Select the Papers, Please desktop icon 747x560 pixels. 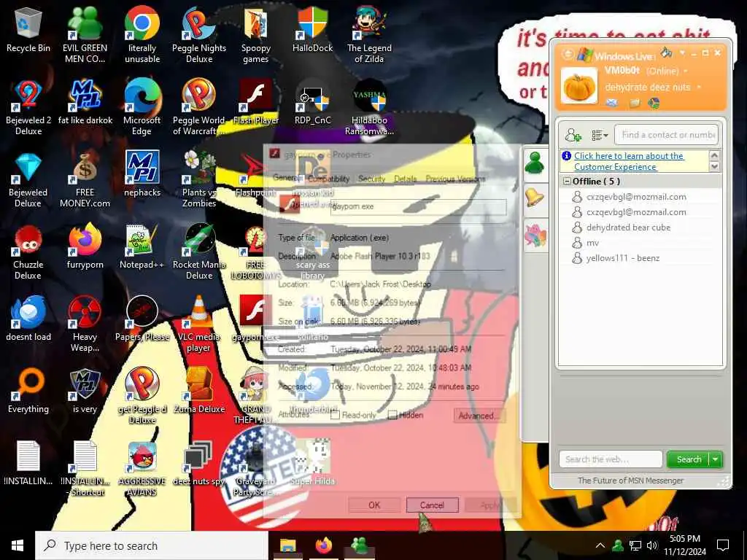coord(142,319)
